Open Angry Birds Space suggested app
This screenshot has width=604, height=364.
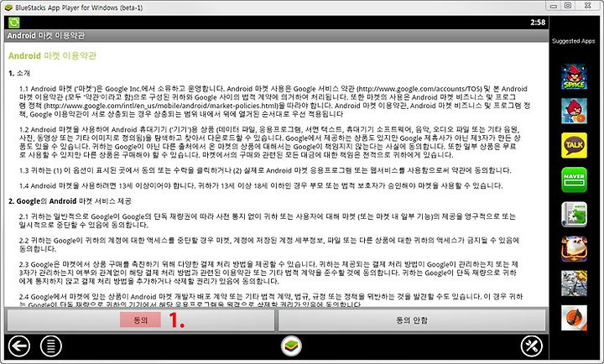(574, 76)
